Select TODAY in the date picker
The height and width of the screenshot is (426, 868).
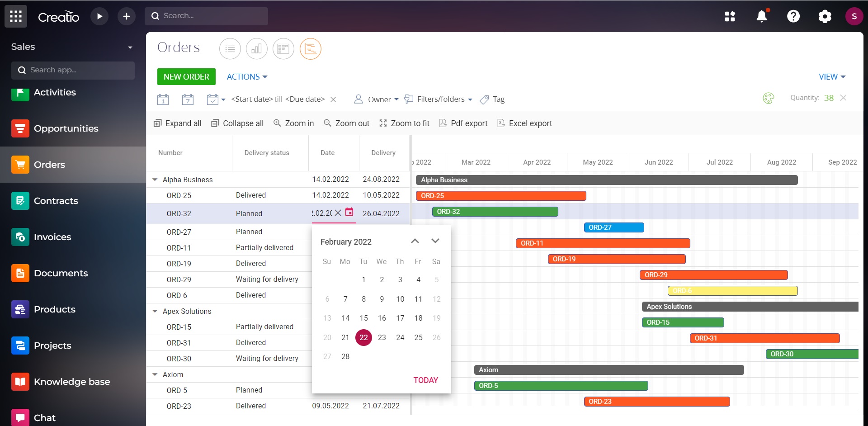click(425, 380)
